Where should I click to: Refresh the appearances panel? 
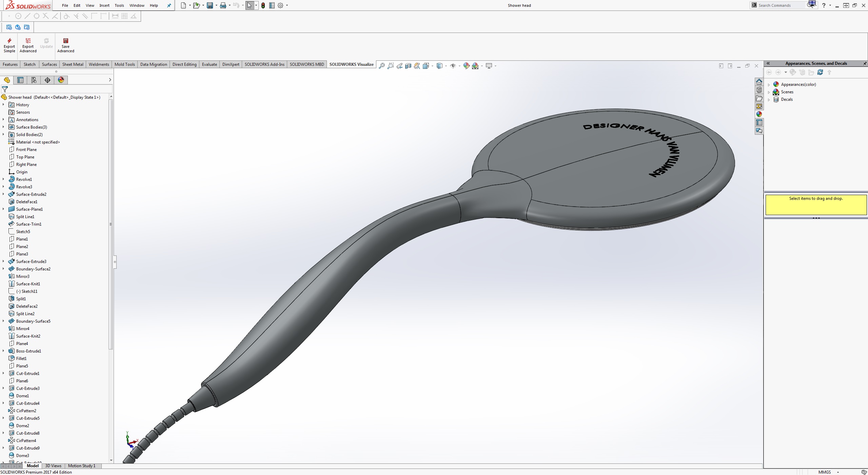pyautogui.click(x=820, y=72)
